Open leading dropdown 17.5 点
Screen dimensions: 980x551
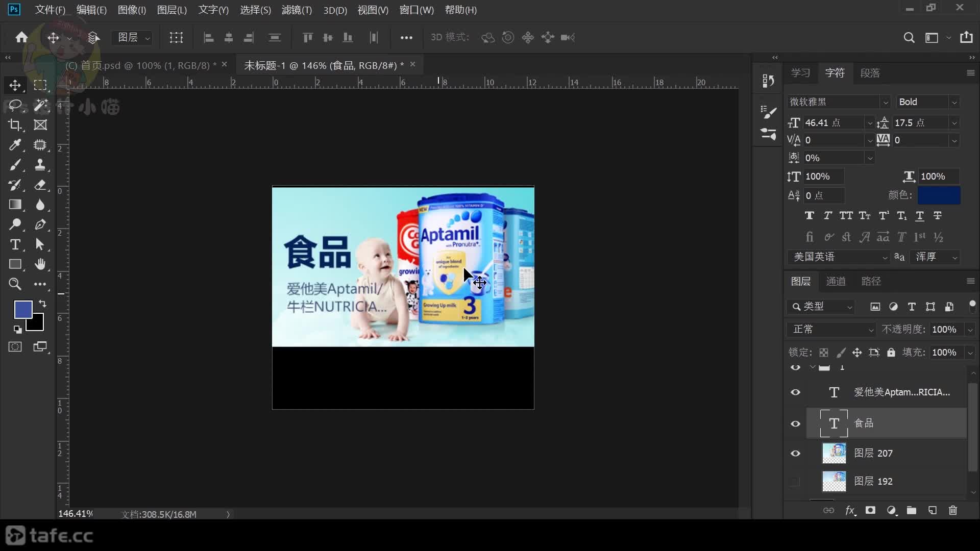[x=954, y=123]
